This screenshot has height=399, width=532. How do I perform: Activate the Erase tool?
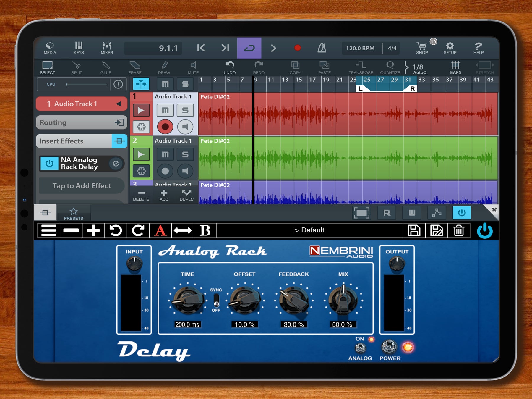click(135, 67)
